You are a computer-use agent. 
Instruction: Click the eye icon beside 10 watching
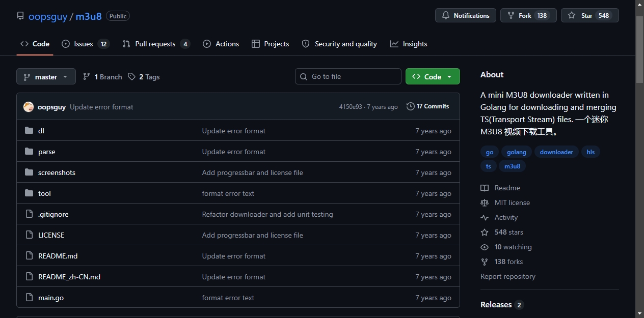pyautogui.click(x=485, y=247)
